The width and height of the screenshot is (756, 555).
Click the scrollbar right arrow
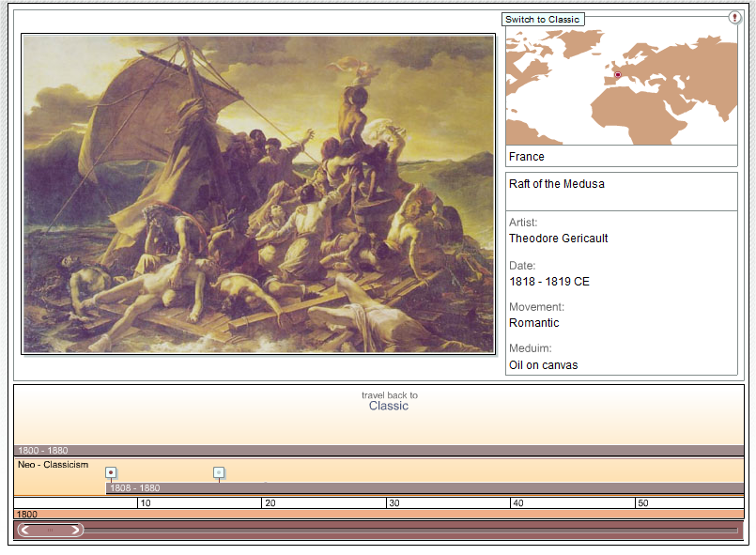point(75,530)
